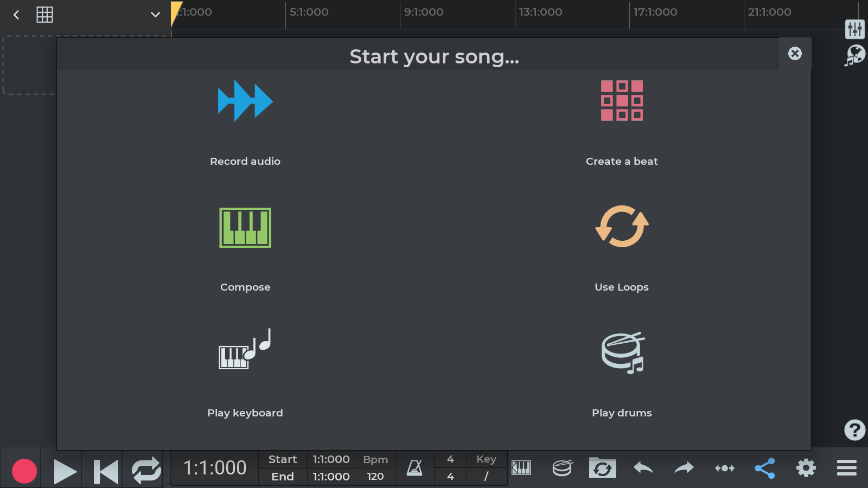Click the Play drums label
This screenshot has height=488, width=868.
click(622, 413)
